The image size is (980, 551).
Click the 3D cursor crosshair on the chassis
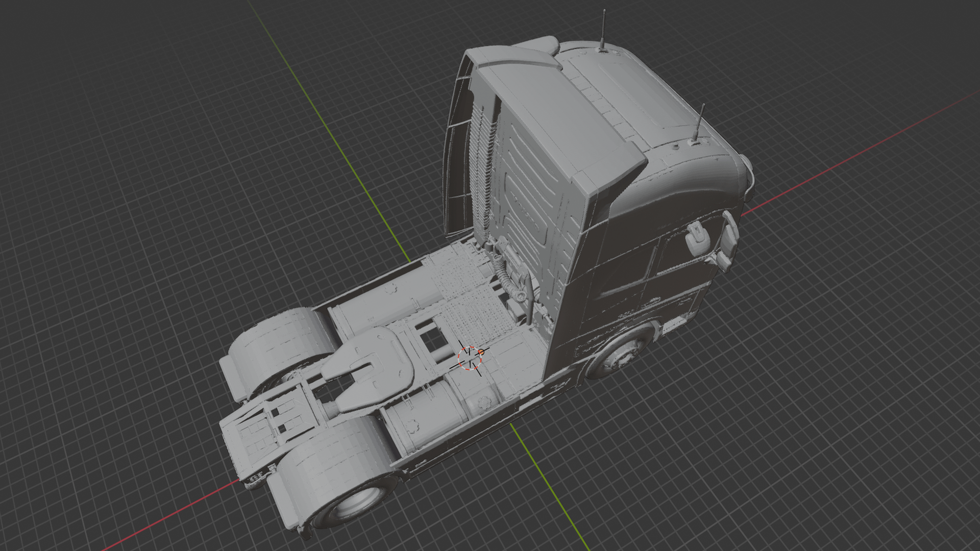tap(470, 358)
